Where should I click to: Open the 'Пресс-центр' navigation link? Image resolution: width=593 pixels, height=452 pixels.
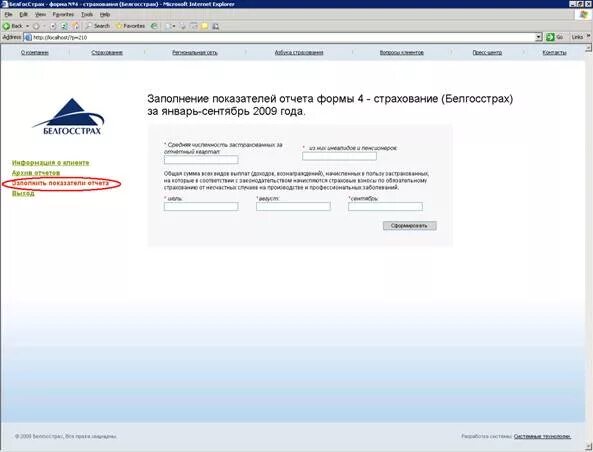coord(487,53)
